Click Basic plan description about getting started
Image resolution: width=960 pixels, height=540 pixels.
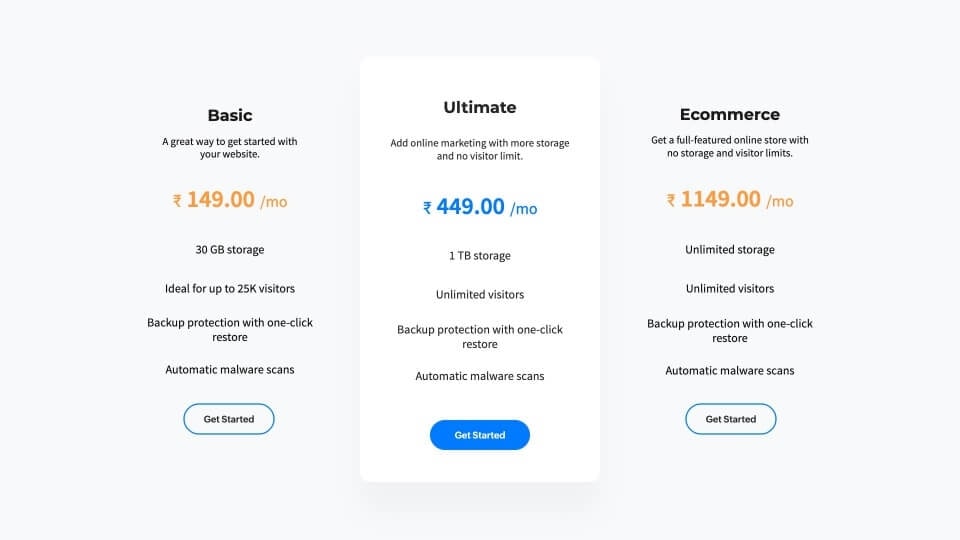point(230,148)
